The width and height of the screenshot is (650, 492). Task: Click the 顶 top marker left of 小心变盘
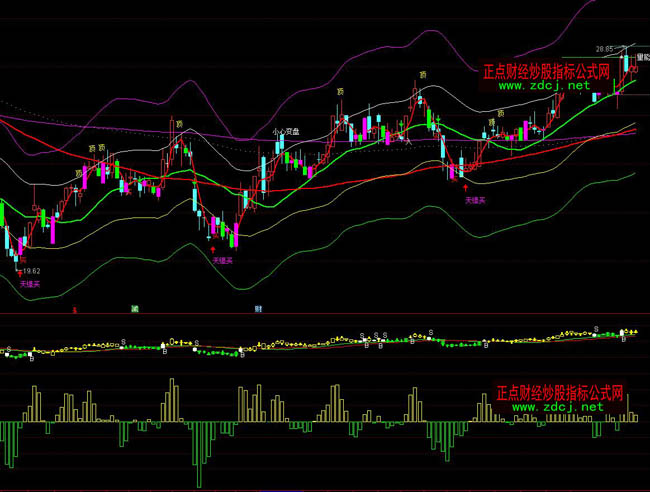pyautogui.click(x=180, y=124)
